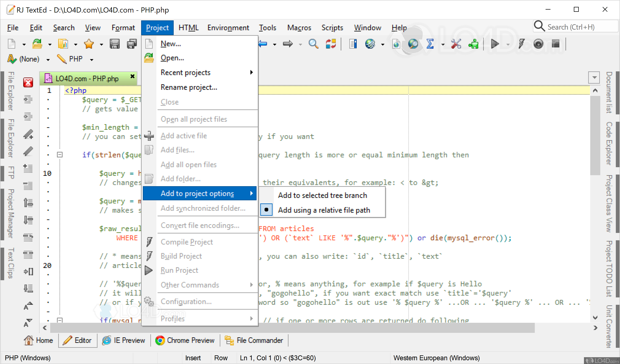
Task: Click the Save All toolbar icon
Action: (132, 44)
